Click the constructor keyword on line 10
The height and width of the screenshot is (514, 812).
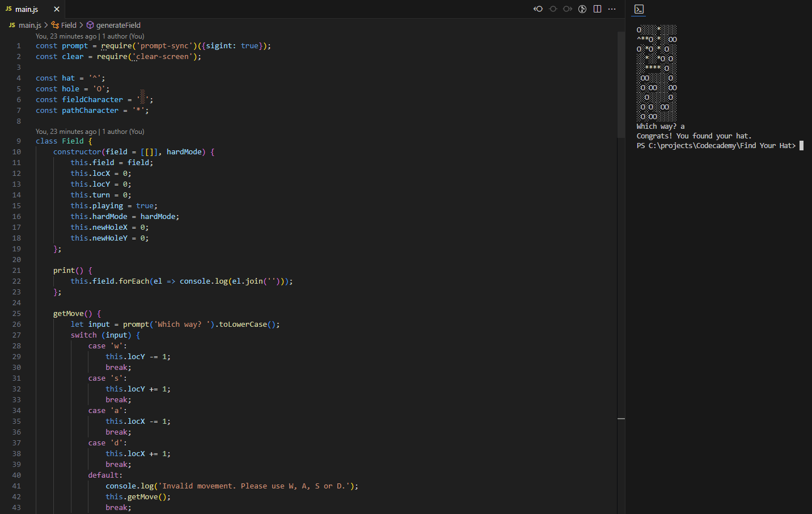point(77,152)
